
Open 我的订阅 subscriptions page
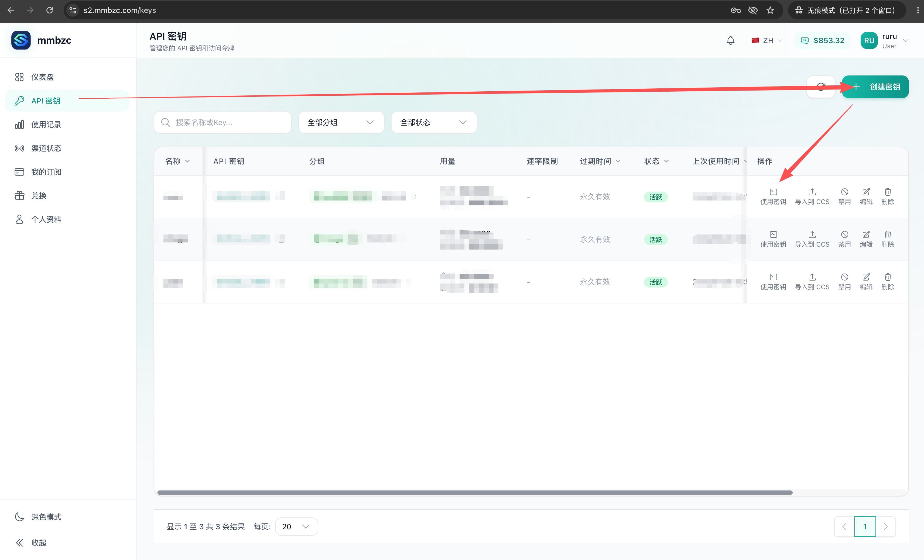[67, 172]
